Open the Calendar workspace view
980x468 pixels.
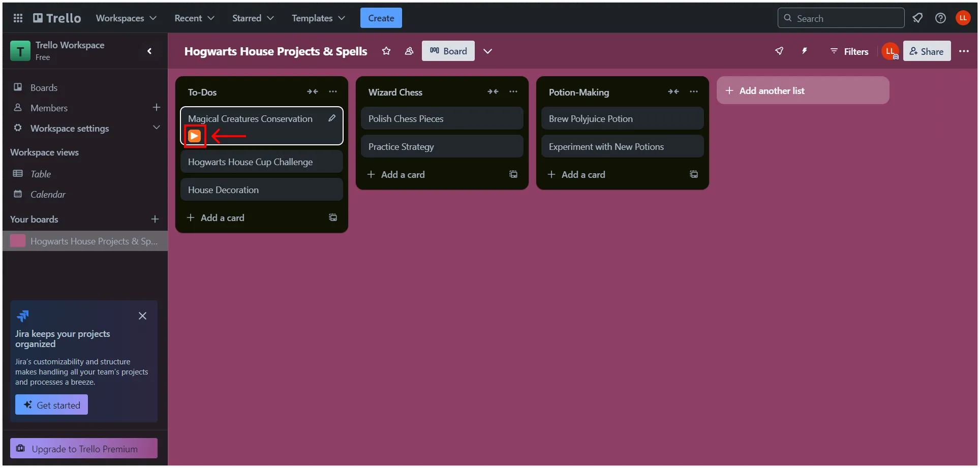[48, 194]
